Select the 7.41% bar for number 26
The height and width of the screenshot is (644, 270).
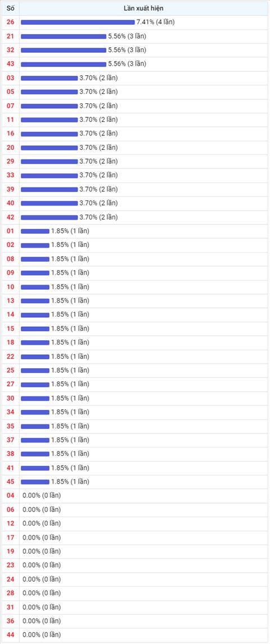point(78,22)
